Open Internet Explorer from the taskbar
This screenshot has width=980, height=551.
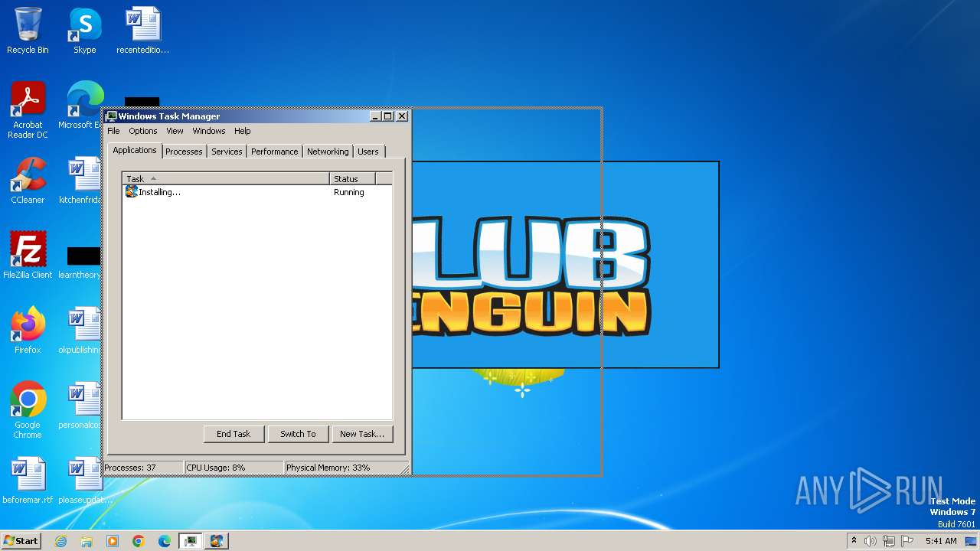(61, 541)
